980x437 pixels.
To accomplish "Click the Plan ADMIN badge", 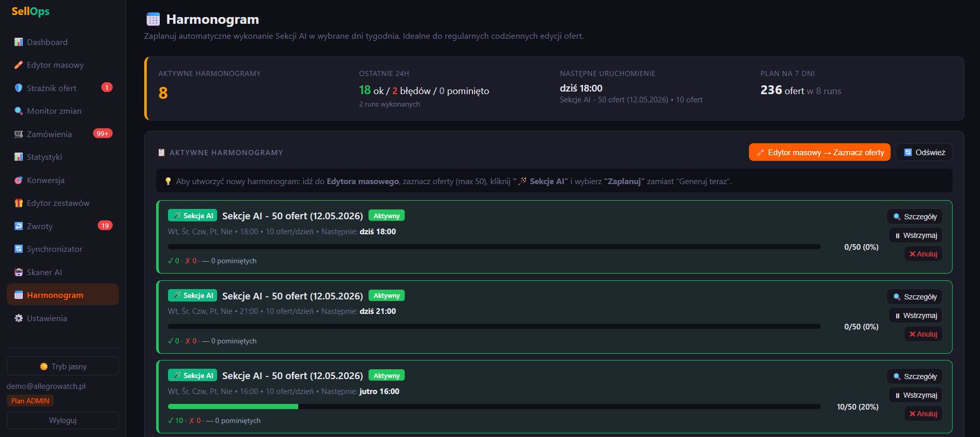I will point(30,401).
